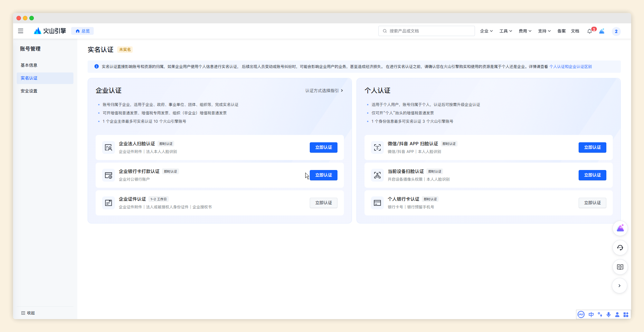The image size is (644, 332).
Task: Click the customer service headset icon
Action: (620, 248)
